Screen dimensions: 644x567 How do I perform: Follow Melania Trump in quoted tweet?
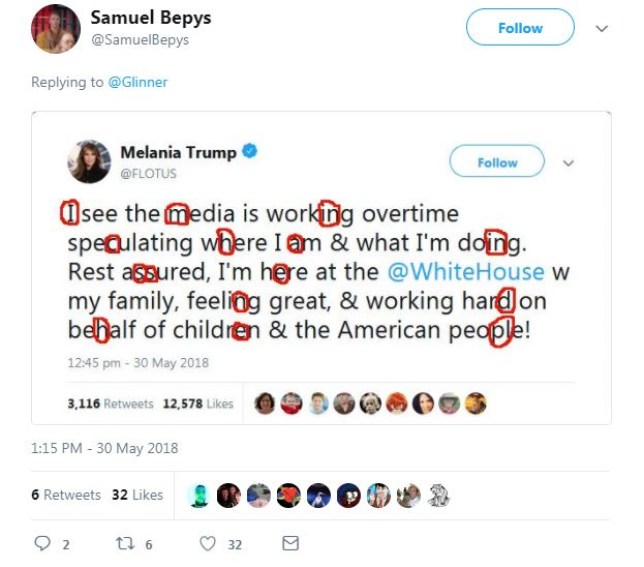coord(497,162)
